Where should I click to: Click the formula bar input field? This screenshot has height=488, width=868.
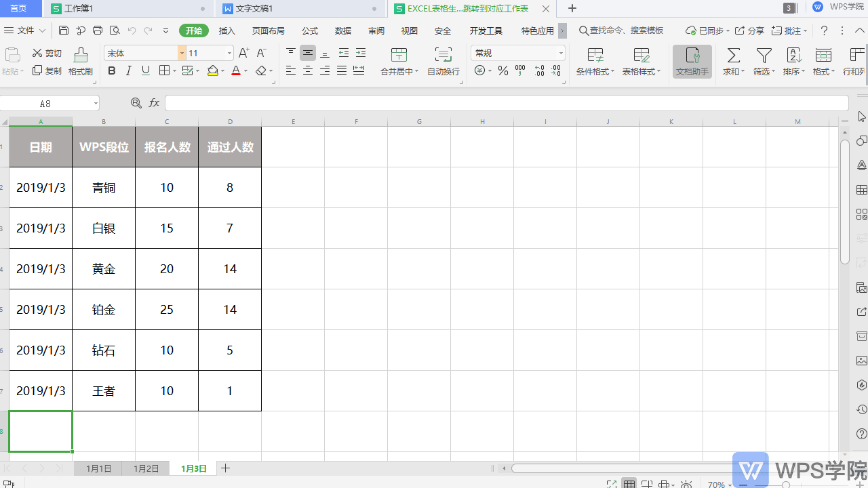[506, 103]
